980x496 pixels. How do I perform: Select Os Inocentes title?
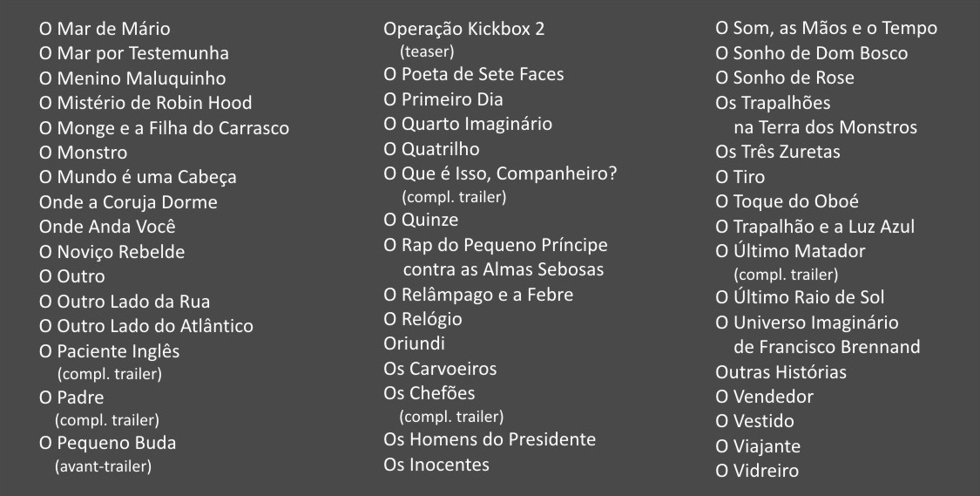tap(436, 465)
